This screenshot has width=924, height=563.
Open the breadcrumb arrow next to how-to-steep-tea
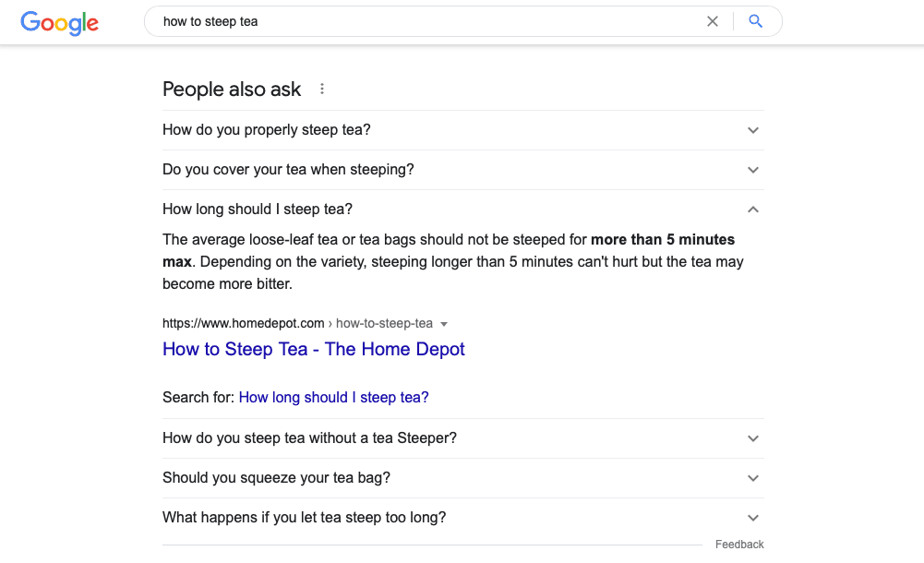tap(444, 323)
